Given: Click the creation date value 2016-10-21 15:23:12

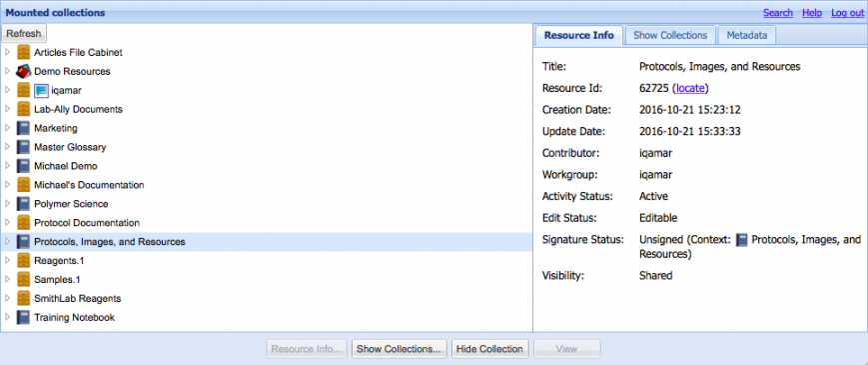Looking at the screenshot, I should [690, 110].
